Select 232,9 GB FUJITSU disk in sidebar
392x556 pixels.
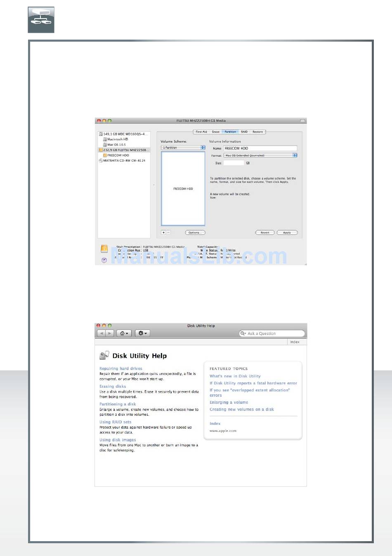124,150
